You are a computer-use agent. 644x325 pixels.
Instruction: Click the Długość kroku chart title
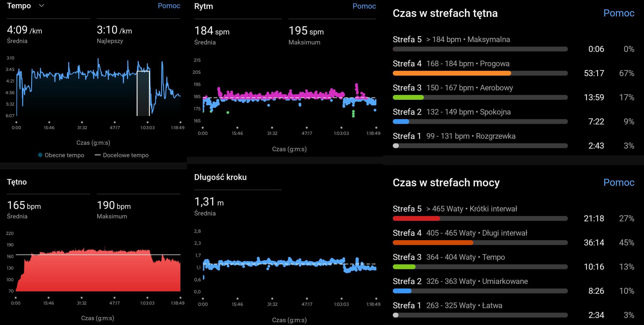tap(220, 177)
